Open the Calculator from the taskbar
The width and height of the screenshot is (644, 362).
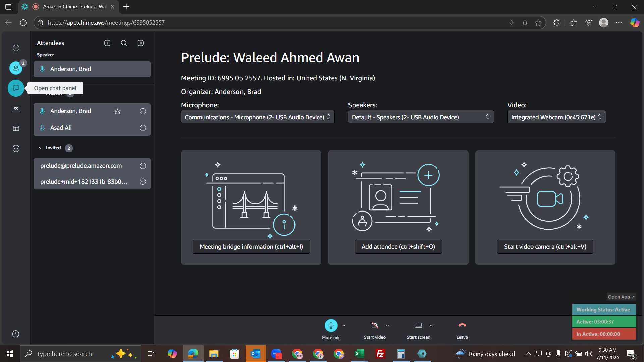(401, 354)
